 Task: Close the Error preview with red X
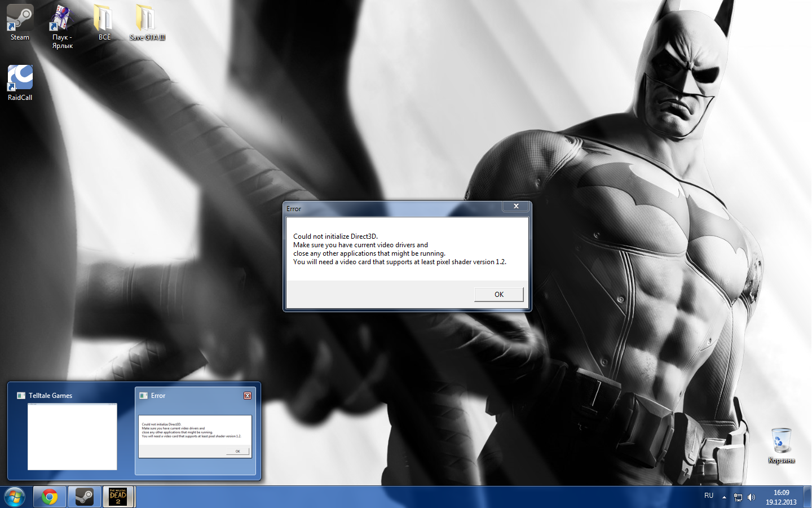[248, 396]
